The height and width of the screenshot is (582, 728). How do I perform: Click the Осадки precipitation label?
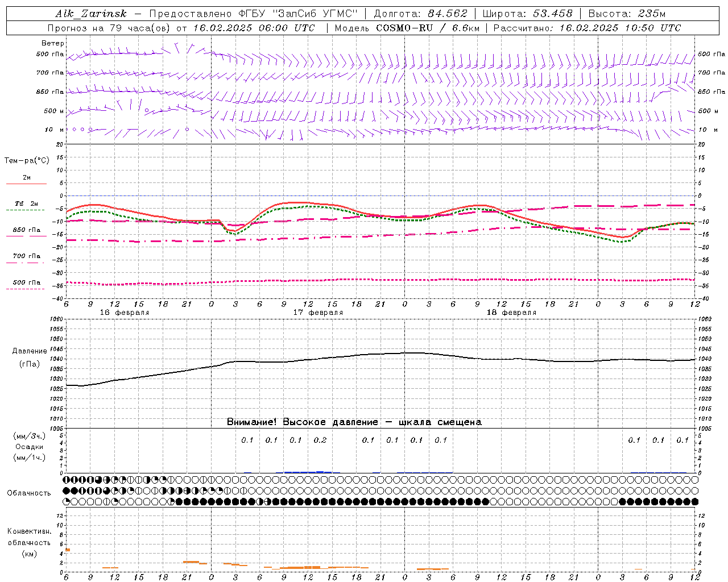pyautogui.click(x=30, y=447)
